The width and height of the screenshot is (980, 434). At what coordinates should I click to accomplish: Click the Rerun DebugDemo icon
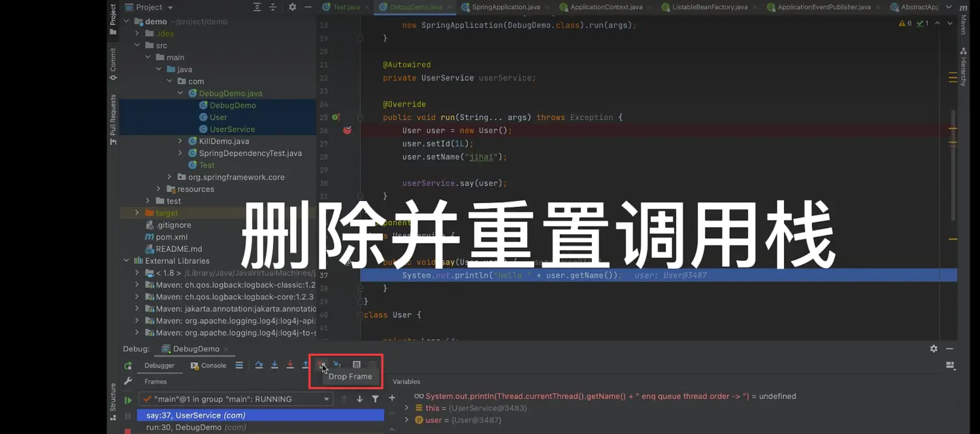128,366
